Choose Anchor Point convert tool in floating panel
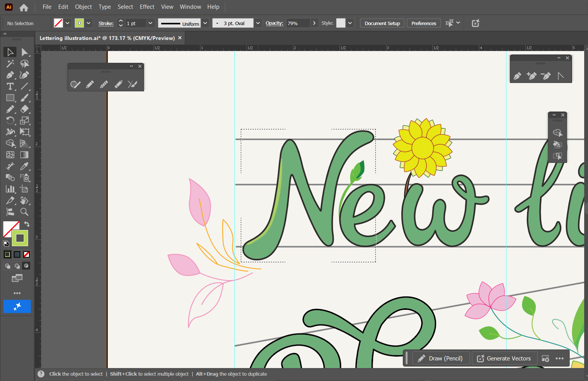This screenshot has height=381, width=588. (x=560, y=76)
